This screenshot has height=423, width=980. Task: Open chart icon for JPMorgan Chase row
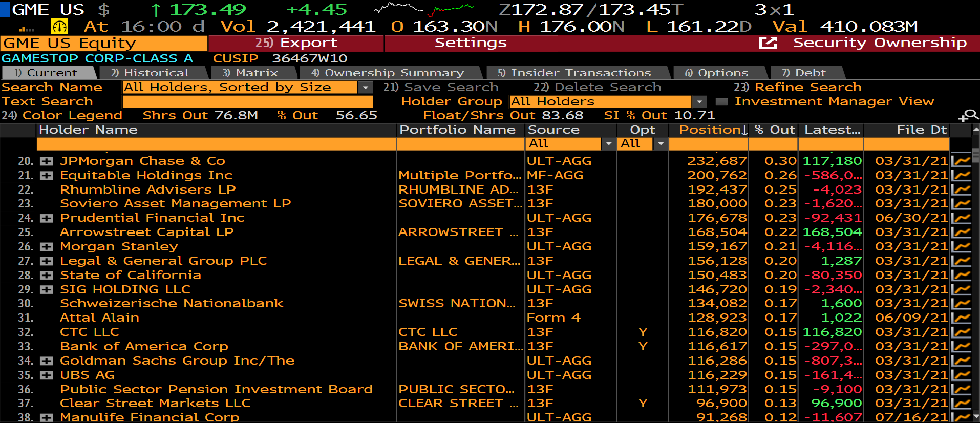click(961, 161)
